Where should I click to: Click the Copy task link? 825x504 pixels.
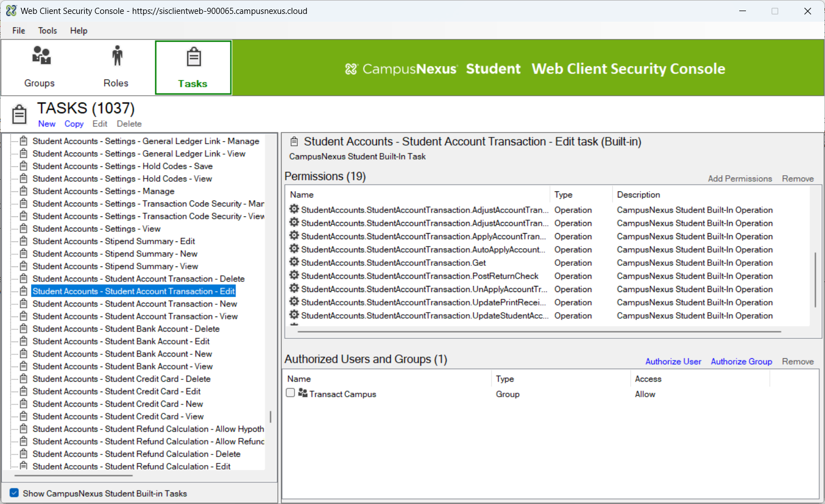point(74,123)
